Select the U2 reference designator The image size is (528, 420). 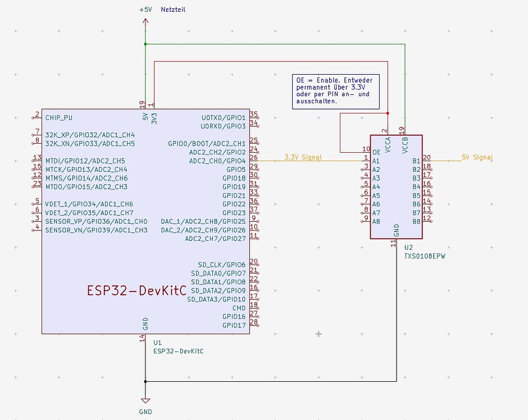coord(408,247)
